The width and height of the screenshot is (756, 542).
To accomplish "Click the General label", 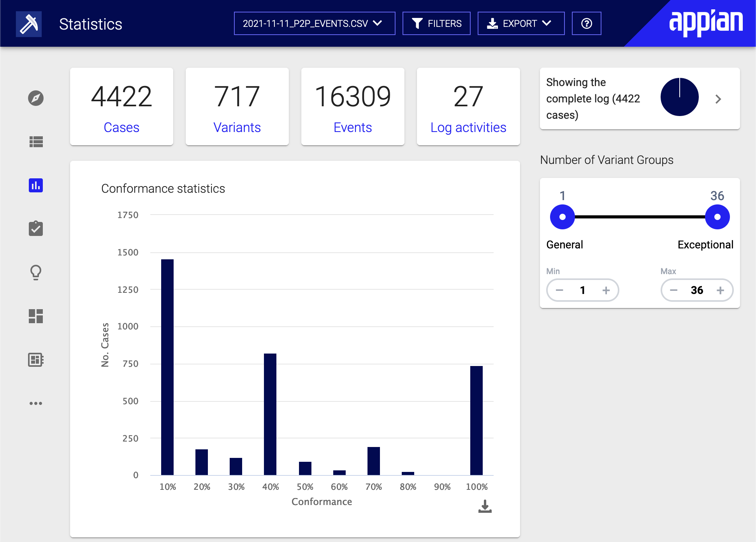I will click(564, 245).
